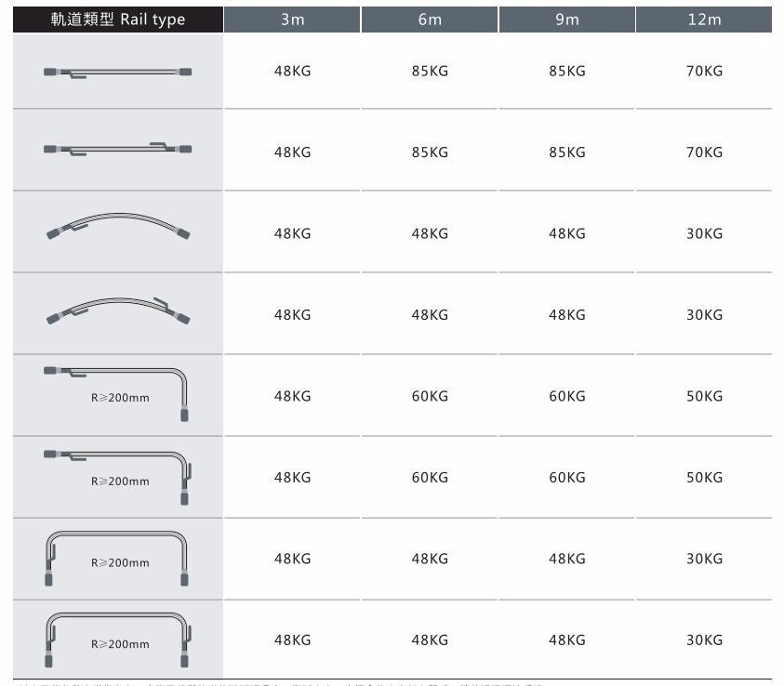The width and height of the screenshot is (784, 686).
Task: Click the 9m column header
Action: [x=567, y=20]
